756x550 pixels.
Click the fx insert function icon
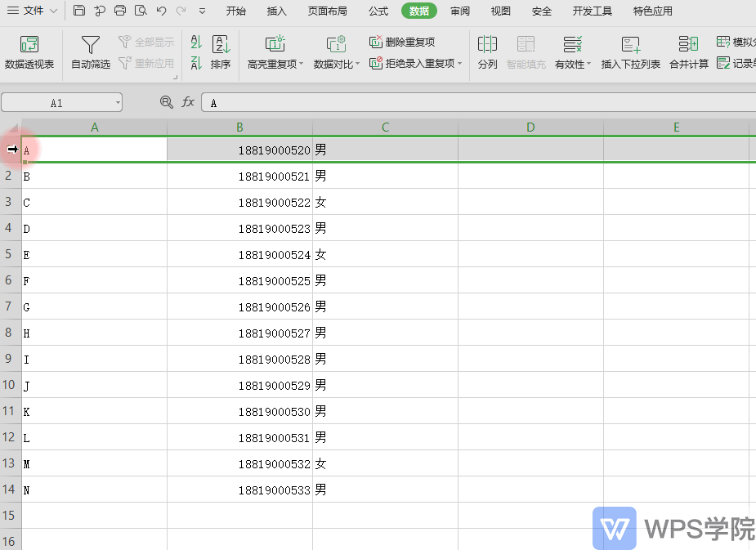click(187, 102)
